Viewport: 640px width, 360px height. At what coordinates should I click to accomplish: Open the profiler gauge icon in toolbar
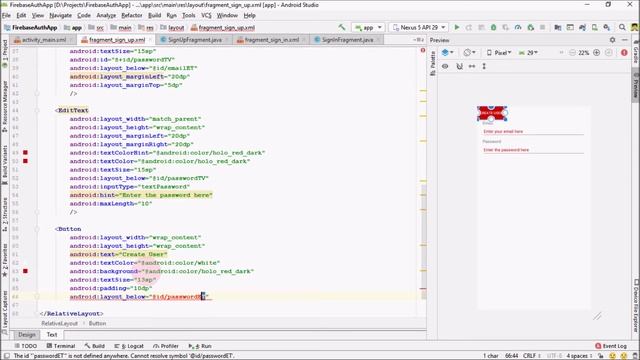pos(518,27)
